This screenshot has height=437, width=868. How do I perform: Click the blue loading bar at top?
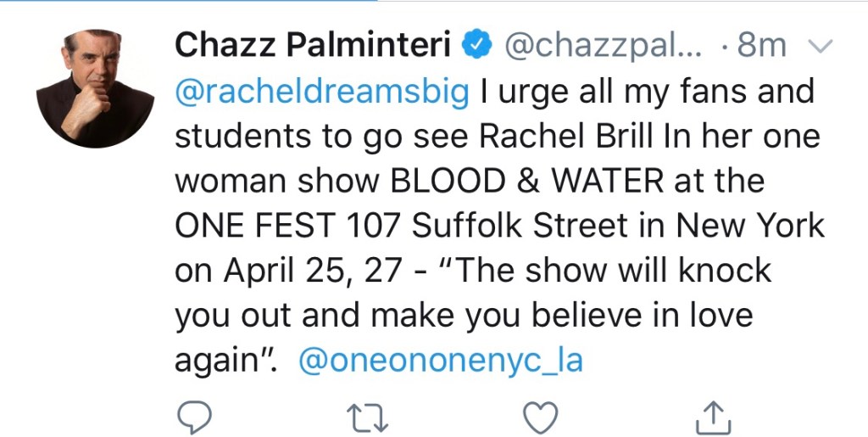(186, 1)
